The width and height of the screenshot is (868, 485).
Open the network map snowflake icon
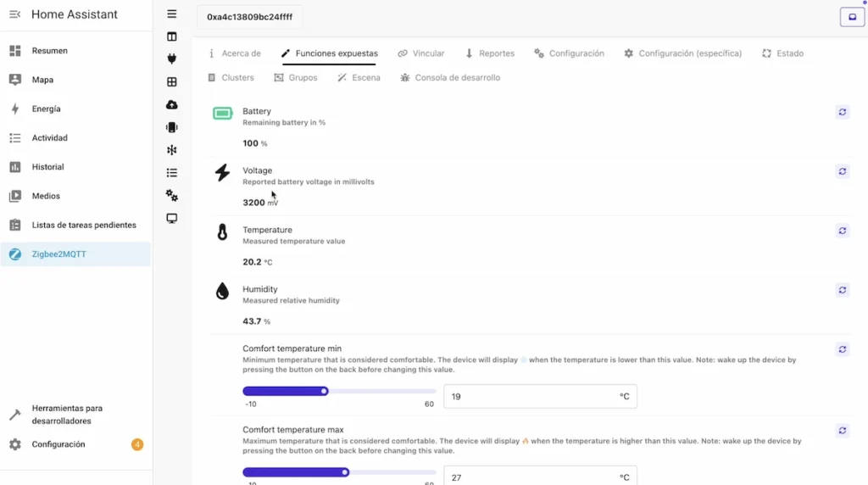[172, 150]
